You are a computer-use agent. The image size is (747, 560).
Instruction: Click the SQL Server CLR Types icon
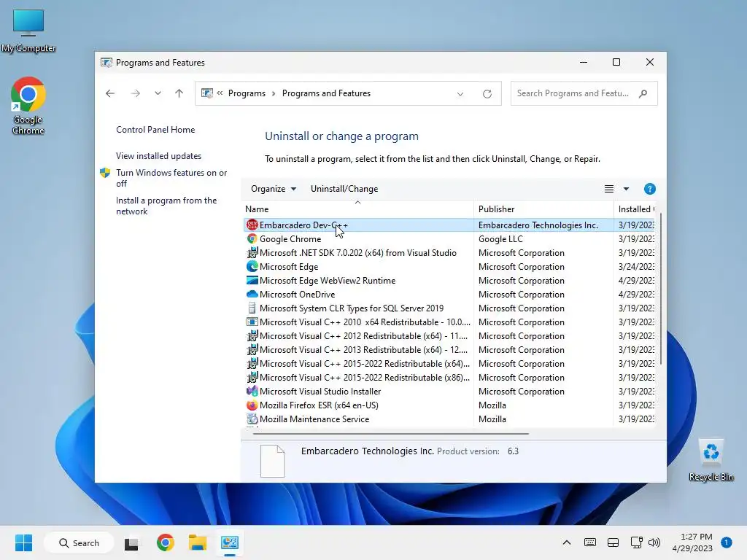(252, 308)
